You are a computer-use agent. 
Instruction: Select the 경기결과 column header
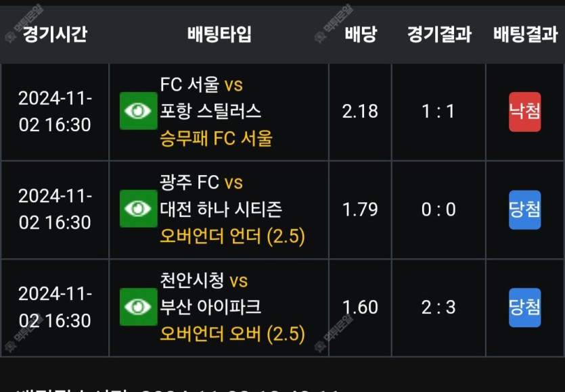coord(439,34)
